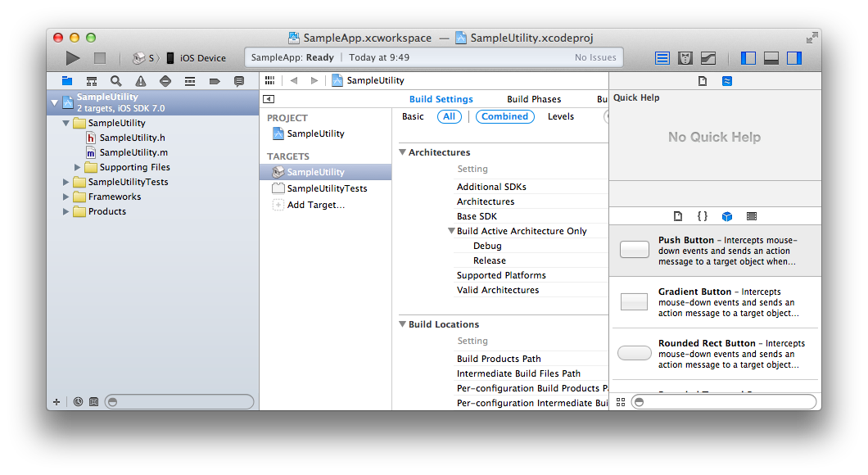Open the Issue navigator

141,81
